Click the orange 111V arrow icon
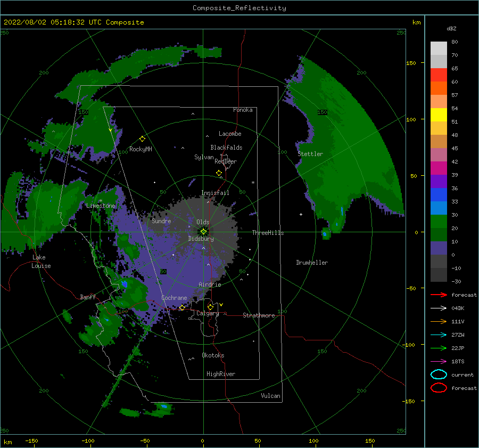 tap(439, 321)
